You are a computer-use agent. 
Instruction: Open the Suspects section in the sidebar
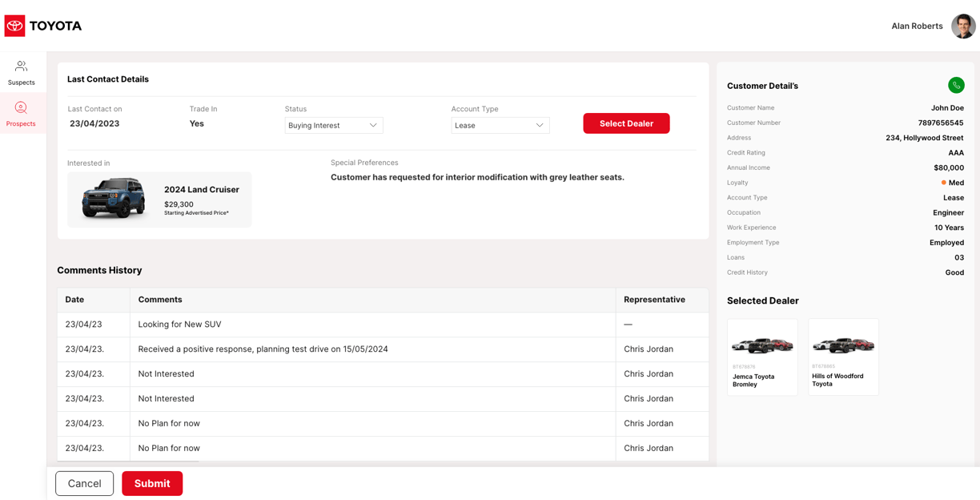pyautogui.click(x=21, y=73)
